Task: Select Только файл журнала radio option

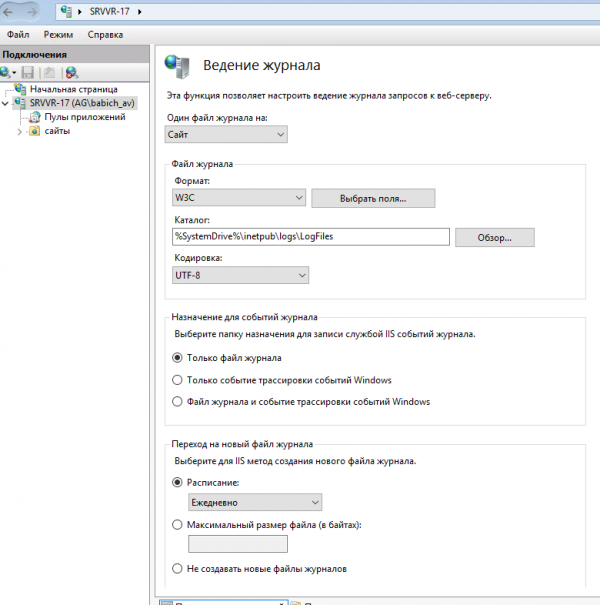Action: [x=178, y=357]
